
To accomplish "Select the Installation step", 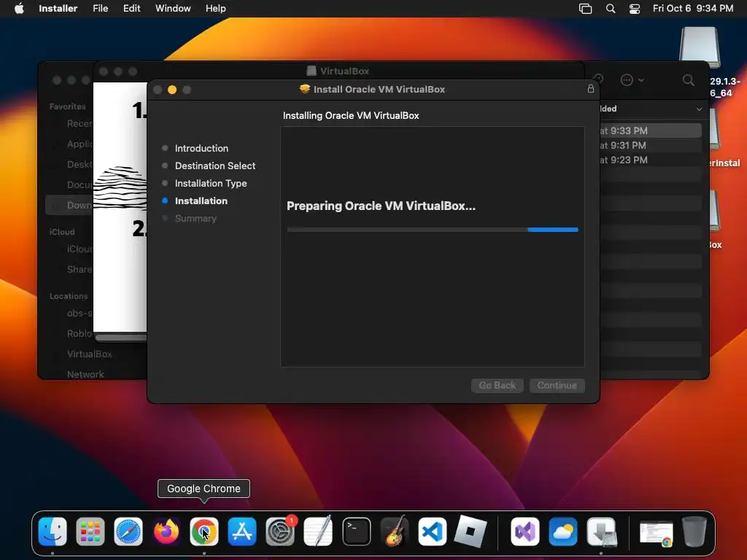I will point(201,201).
